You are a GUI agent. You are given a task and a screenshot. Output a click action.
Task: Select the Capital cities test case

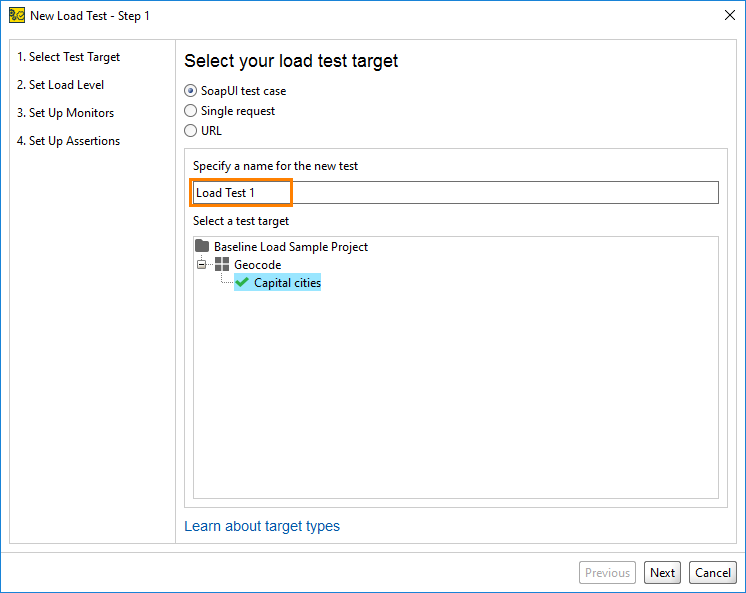(287, 283)
